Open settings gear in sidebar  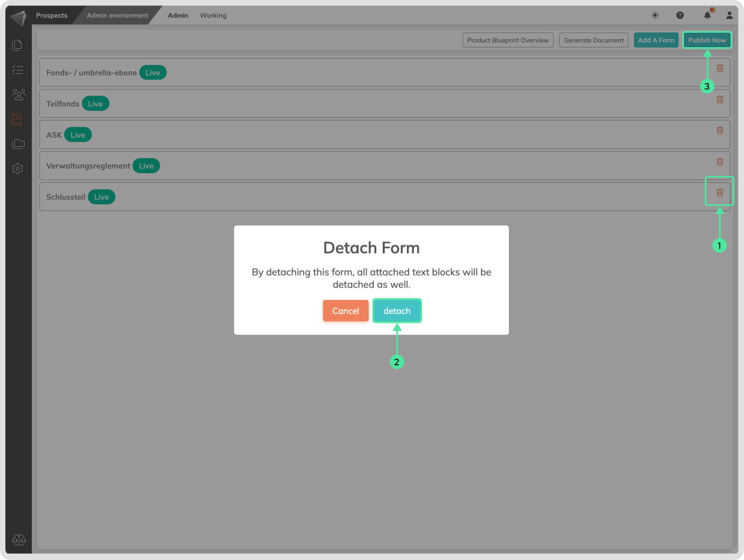point(18,168)
